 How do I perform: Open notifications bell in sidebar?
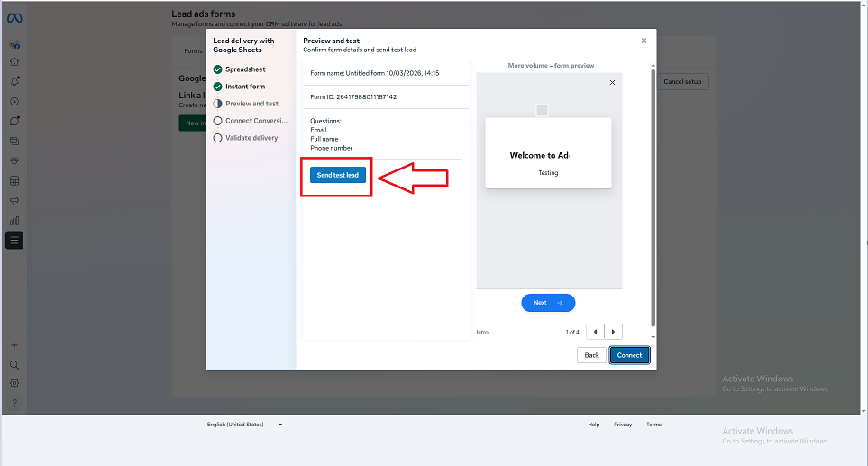pos(14,82)
